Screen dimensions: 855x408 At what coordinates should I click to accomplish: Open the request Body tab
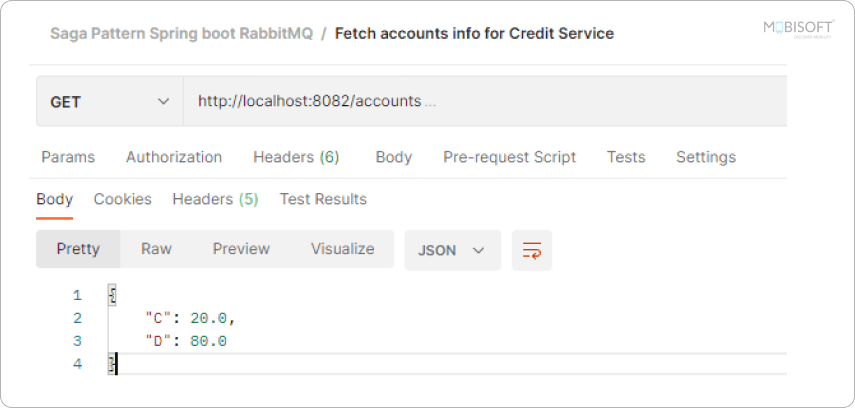click(x=394, y=157)
